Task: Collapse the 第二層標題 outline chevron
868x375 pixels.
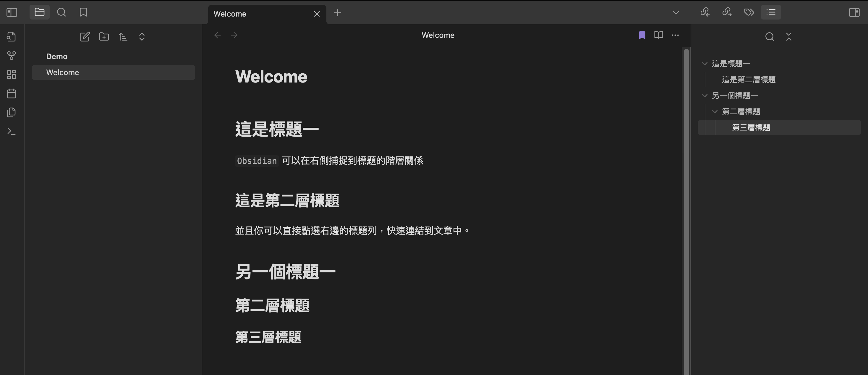Action: click(x=715, y=111)
